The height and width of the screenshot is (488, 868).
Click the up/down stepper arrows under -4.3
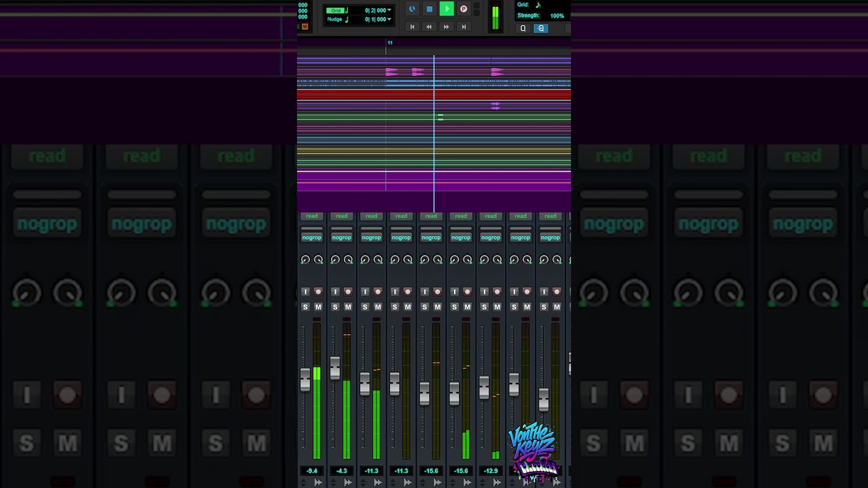tap(334, 483)
